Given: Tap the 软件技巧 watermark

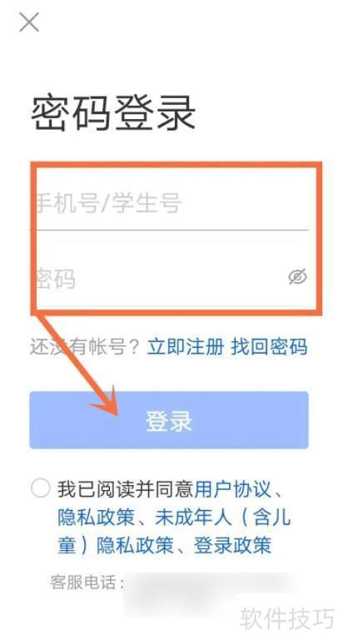Looking at the screenshot, I should tap(287, 617).
